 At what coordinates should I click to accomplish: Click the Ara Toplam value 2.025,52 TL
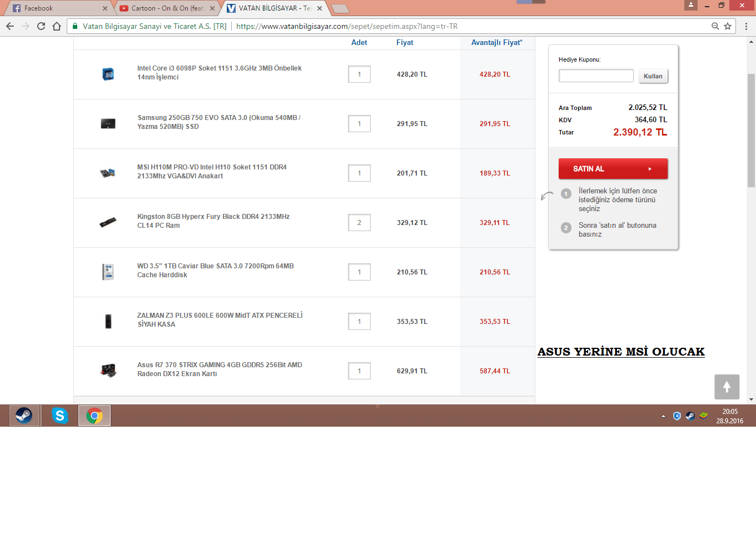point(648,108)
